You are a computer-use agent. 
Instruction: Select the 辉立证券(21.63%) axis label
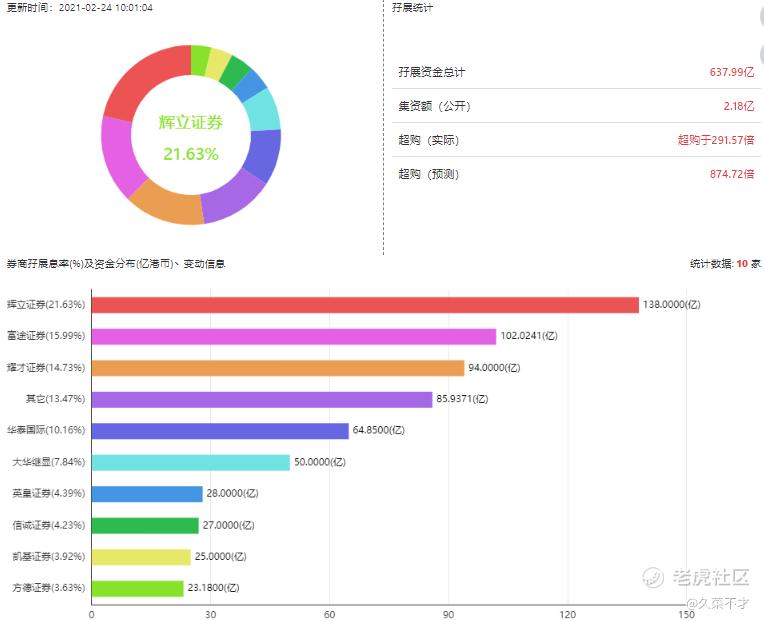click(x=46, y=304)
